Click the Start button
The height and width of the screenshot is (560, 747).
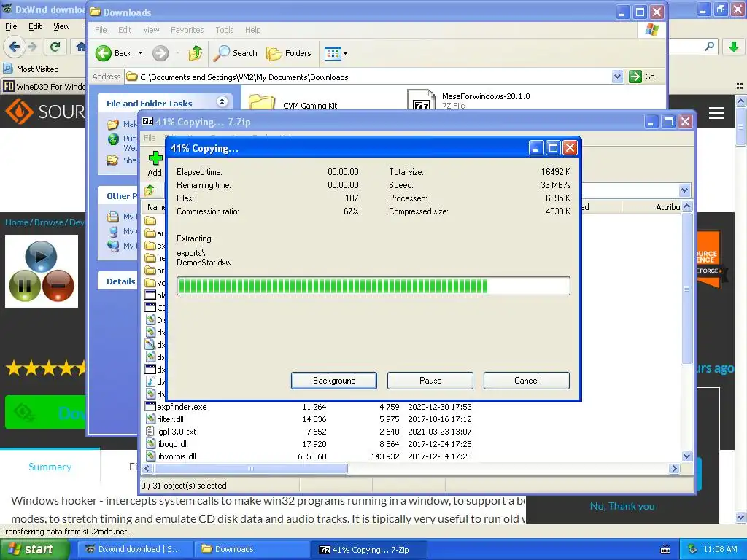click(x=34, y=550)
